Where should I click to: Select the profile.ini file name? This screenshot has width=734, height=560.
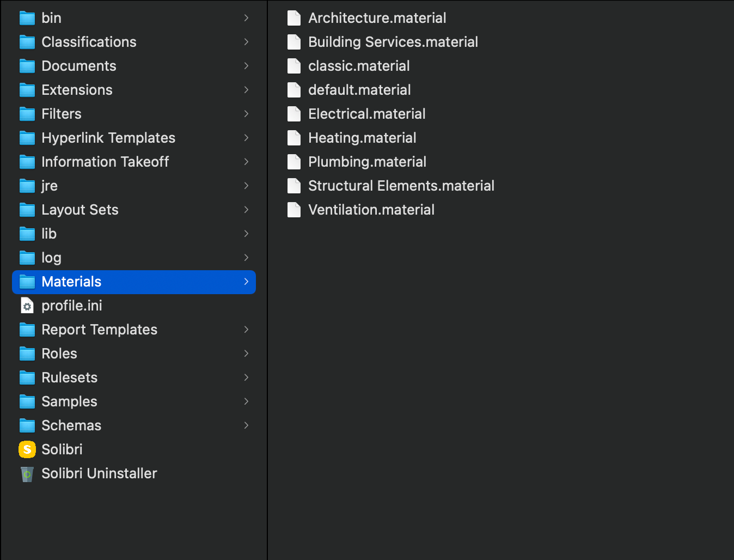click(x=72, y=306)
